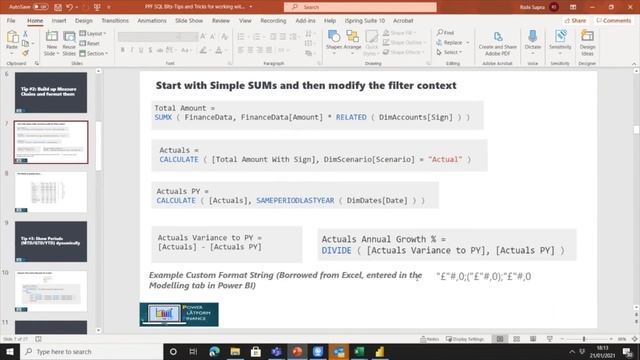Click the Format Painter brush icon

click(x=25, y=53)
